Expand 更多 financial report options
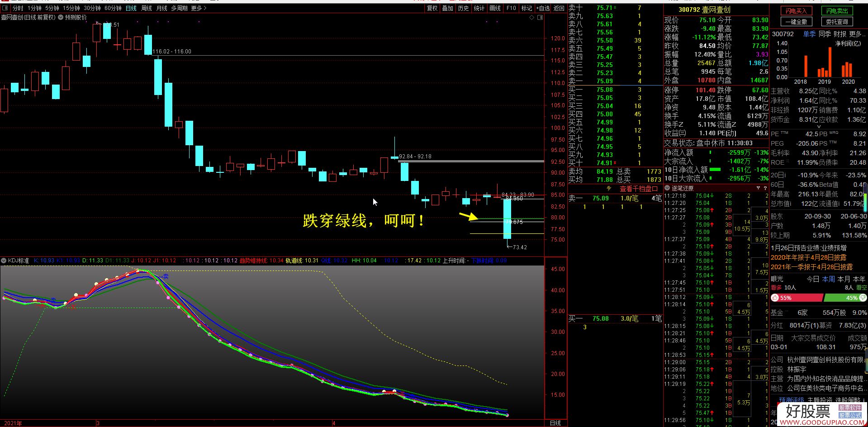 pos(858,34)
